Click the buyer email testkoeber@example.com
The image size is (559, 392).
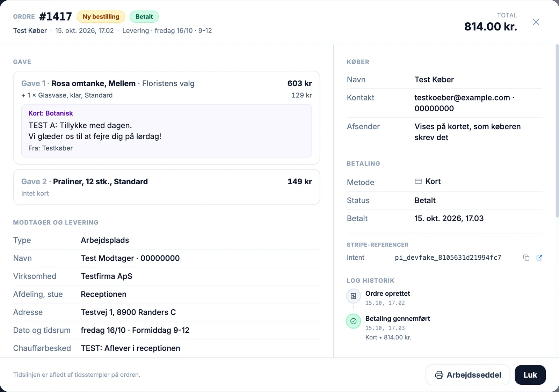pyautogui.click(x=462, y=98)
